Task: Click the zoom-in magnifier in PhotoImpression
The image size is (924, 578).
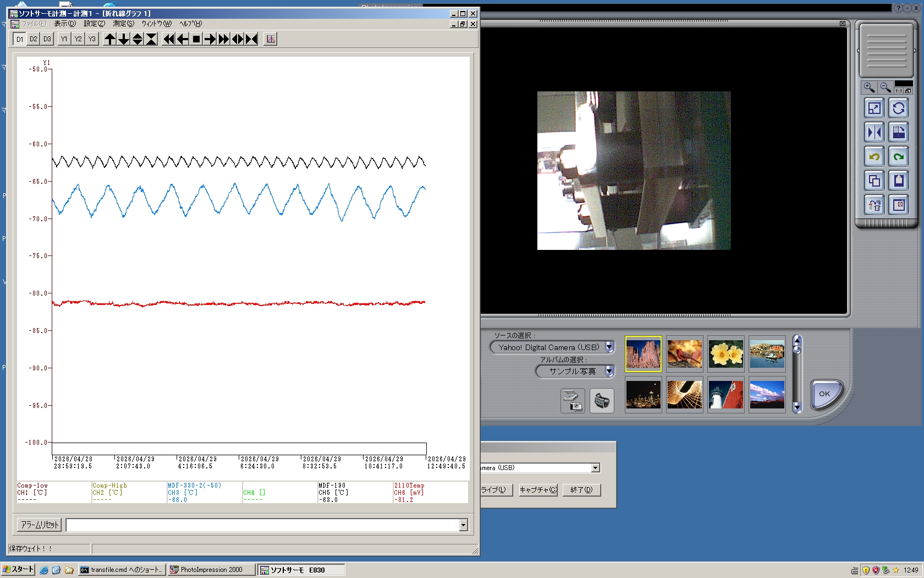Action: click(869, 88)
